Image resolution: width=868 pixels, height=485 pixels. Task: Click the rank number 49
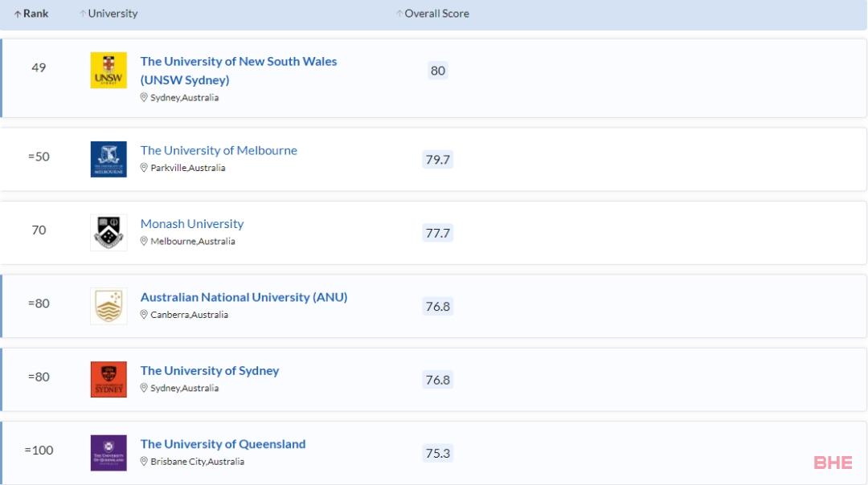(39, 67)
